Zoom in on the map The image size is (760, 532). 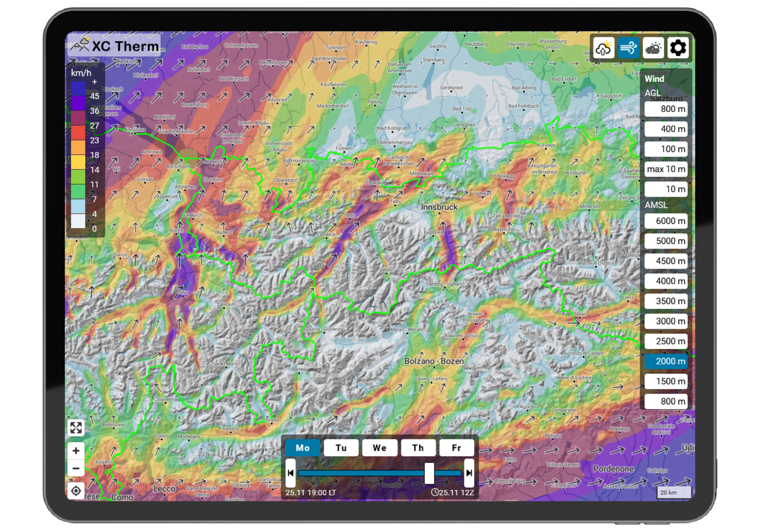click(x=76, y=450)
